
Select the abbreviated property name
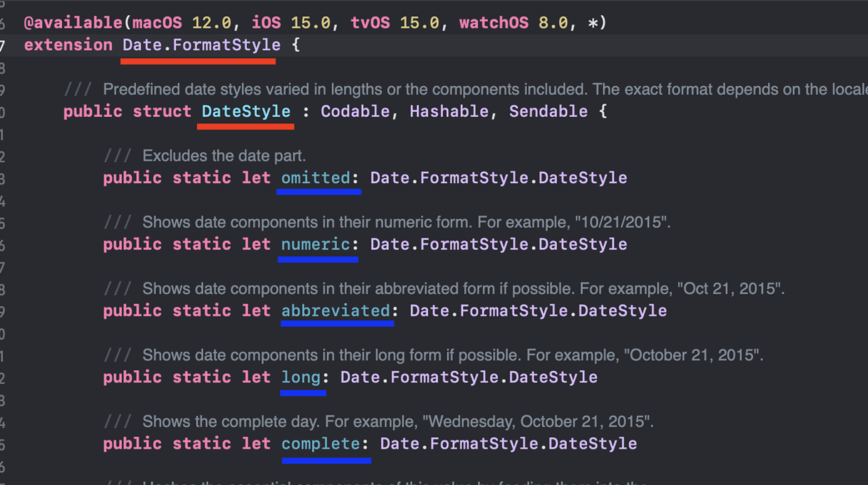click(x=335, y=311)
